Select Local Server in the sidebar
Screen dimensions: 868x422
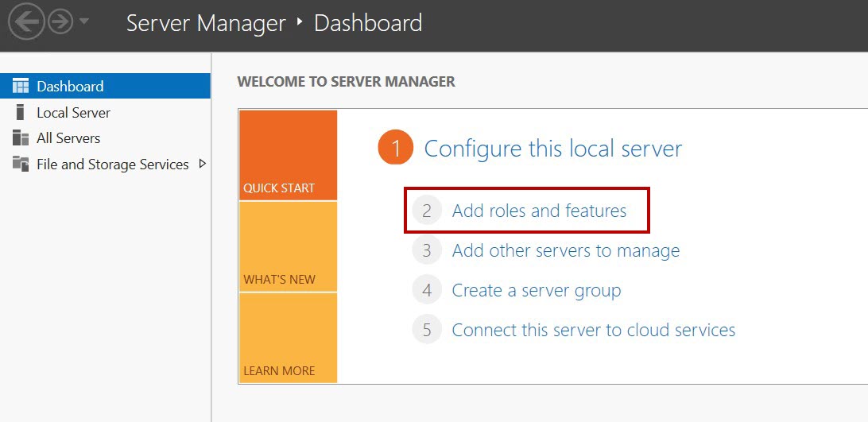pos(105,112)
